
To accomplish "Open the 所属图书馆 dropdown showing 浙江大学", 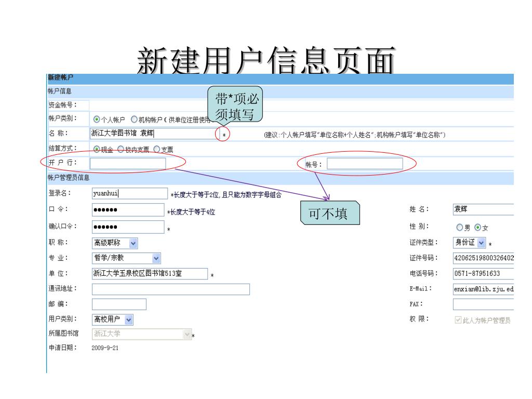I will (142, 334).
